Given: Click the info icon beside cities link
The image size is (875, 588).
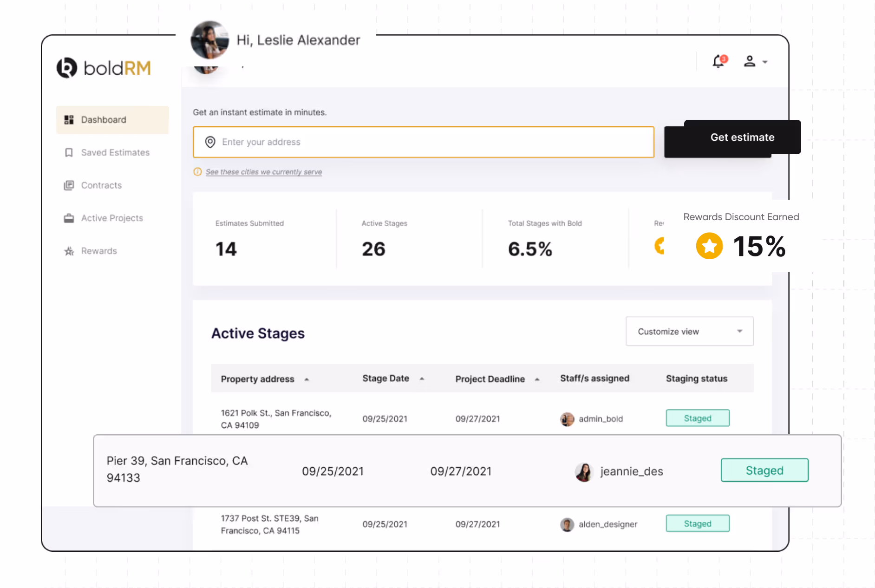Looking at the screenshot, I should 197,172.
